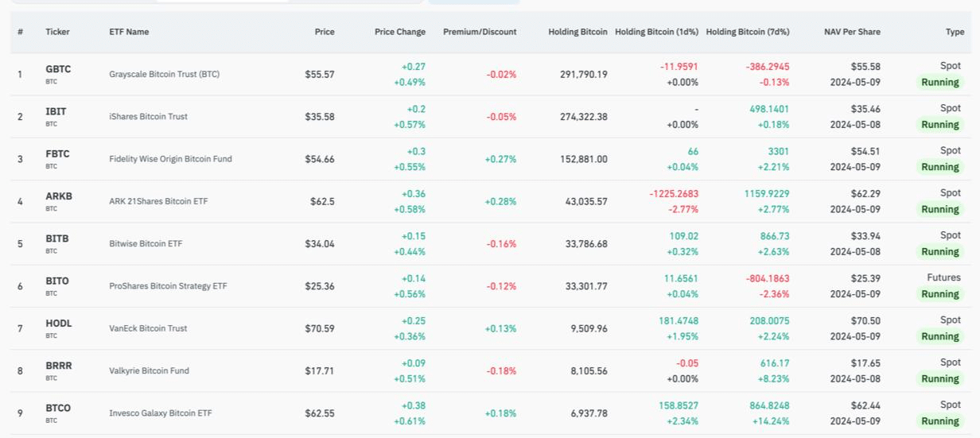Sort by Holding Bitcoin (1d%) header

coord(656,32)
